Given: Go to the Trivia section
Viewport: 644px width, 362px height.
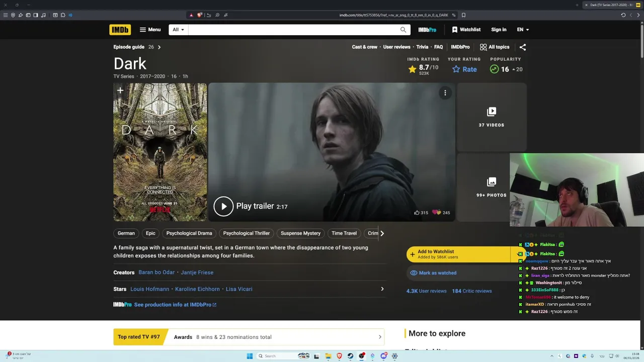Looking at the screenshot, I should pyautogui.click(x=422, y=47).
